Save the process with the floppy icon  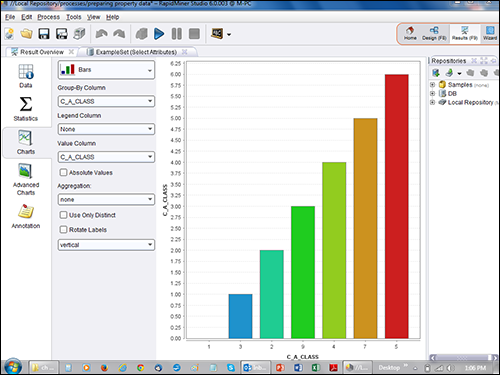coord(44,34)
